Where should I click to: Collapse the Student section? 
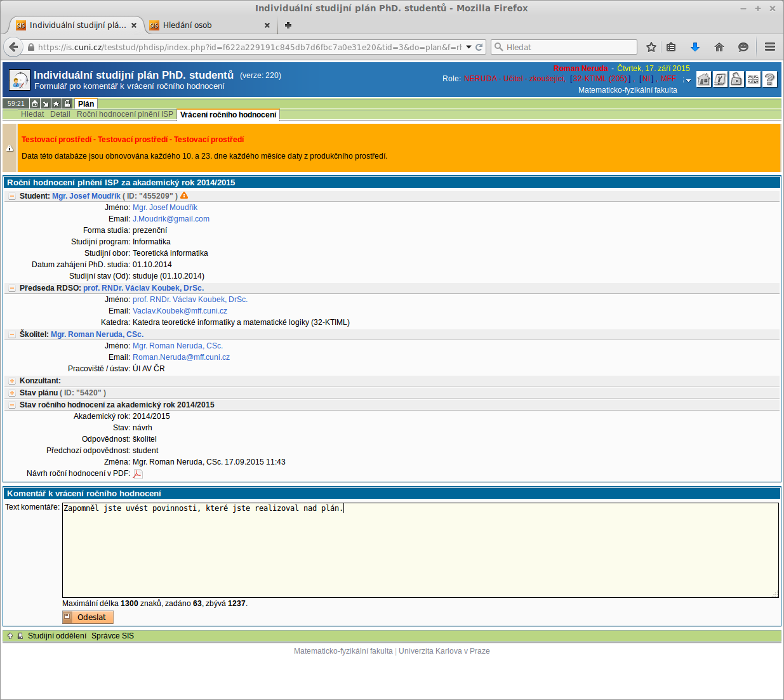tap(12, 196)
